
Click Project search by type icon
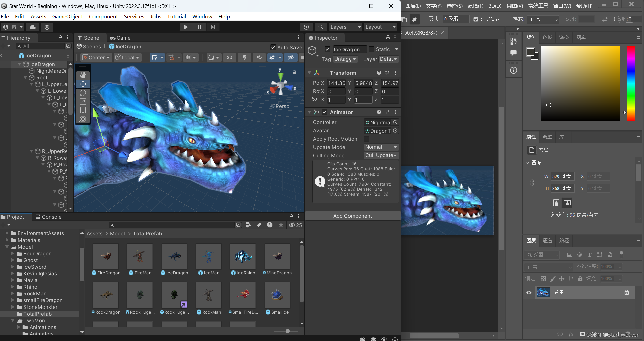click(248, 225)
